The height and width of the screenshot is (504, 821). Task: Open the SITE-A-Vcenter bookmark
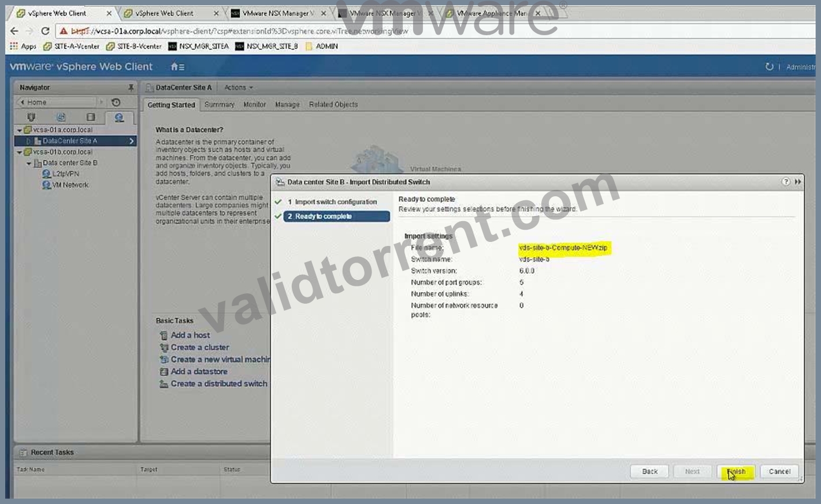coord(72,46)
